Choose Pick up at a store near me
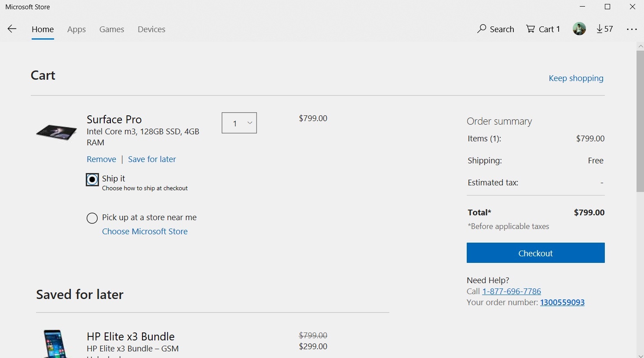644x358 pixels. (x=92, y=218)
